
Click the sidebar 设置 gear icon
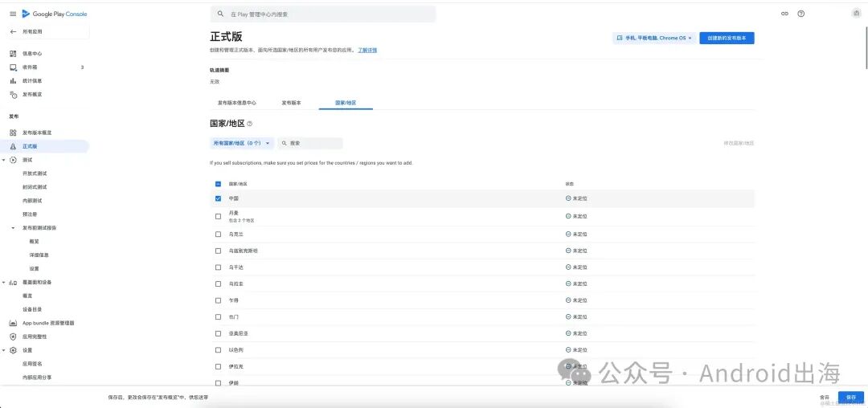(14, 350)
